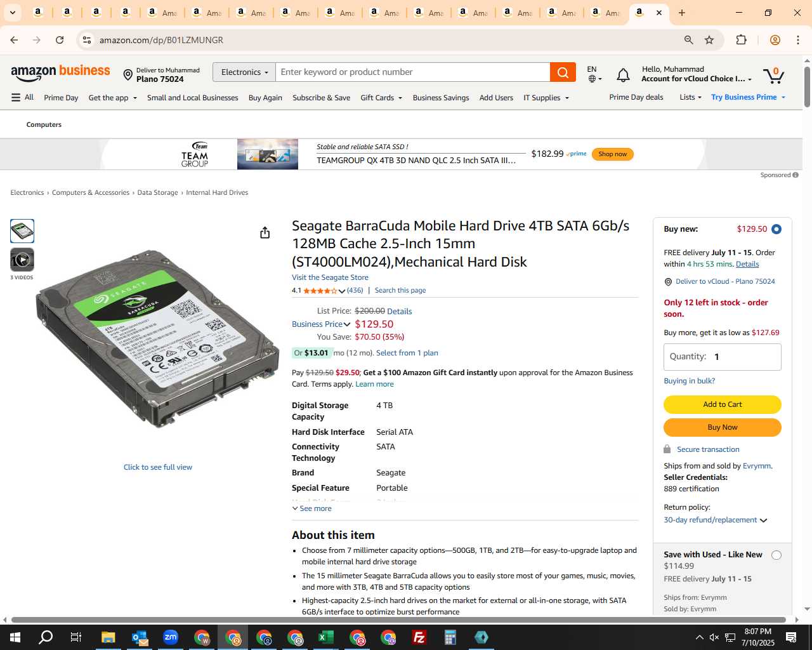Viewport: 812px width, 650px height.
Task: Open Small and Local Businesses
Action: click(192, 98)
